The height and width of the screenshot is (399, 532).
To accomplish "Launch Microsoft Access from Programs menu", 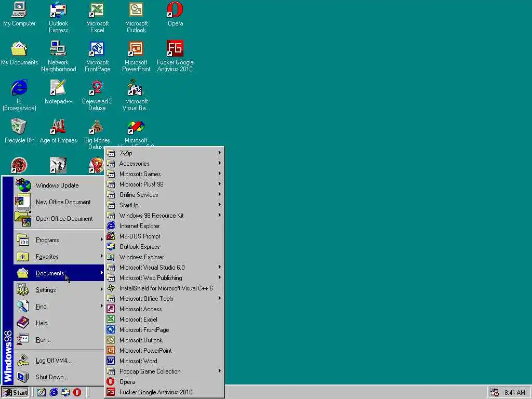I will (165, 309).
